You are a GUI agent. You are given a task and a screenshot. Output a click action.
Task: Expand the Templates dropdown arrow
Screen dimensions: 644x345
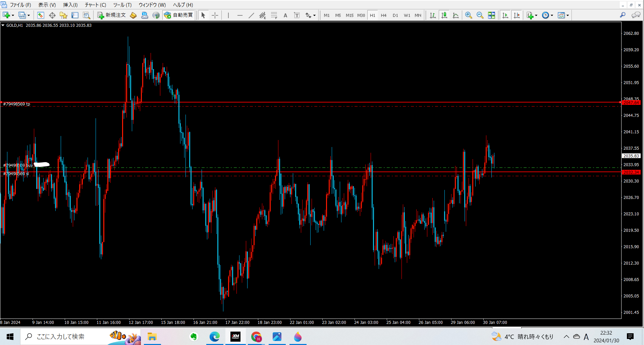(568, 15)
